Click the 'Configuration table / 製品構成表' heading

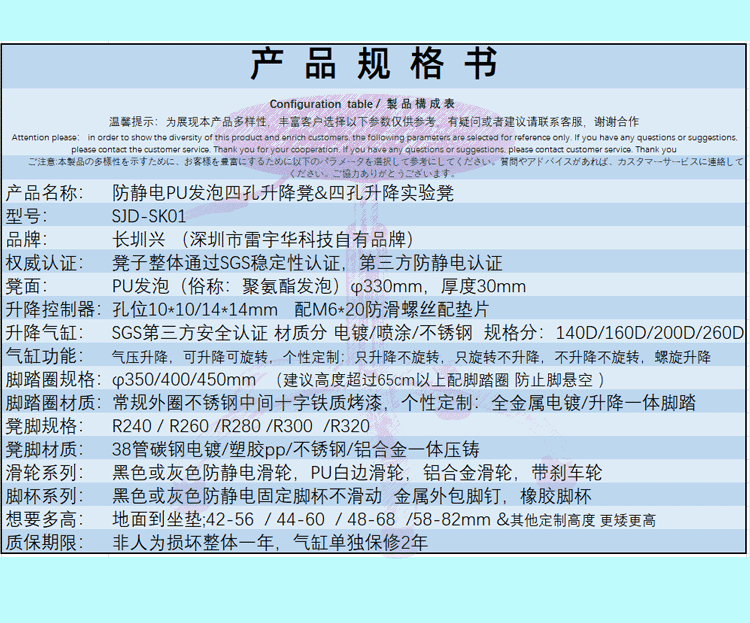pyautogui.click(x=362, y=104)
